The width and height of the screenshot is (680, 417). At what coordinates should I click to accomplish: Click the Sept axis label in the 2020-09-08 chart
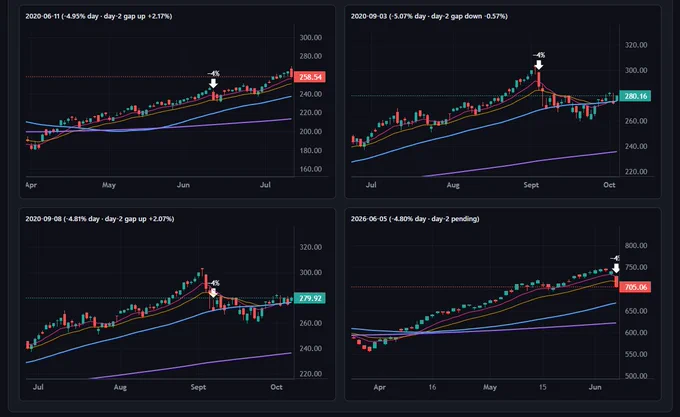(x=198, y=387)
